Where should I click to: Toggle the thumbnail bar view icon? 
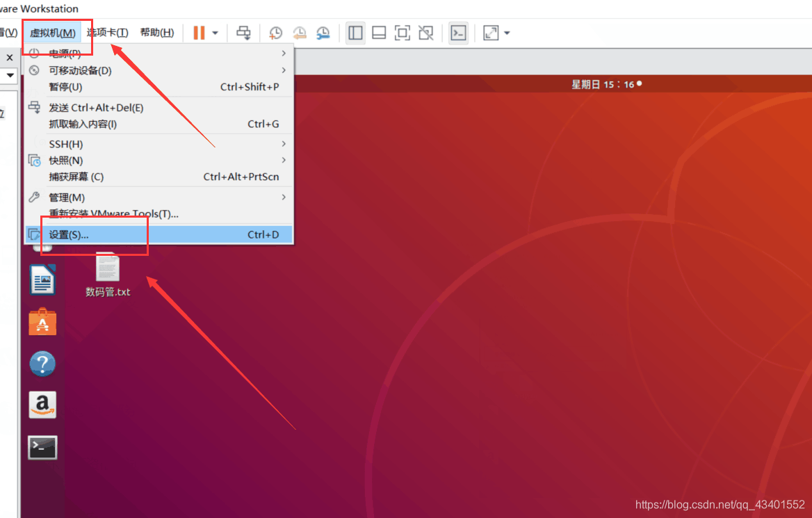pyautogui.click(x=379, y=33)
